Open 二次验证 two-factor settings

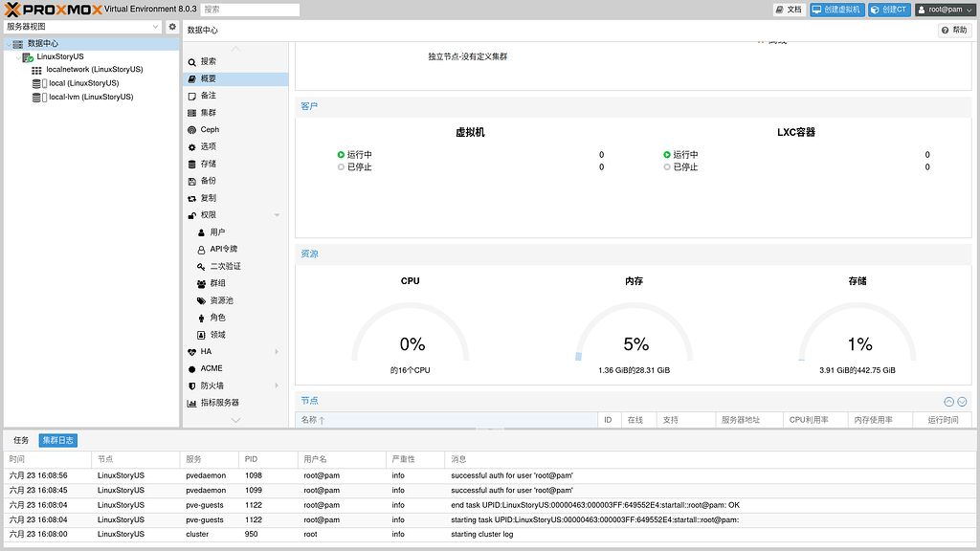click(x=225, y=266)
